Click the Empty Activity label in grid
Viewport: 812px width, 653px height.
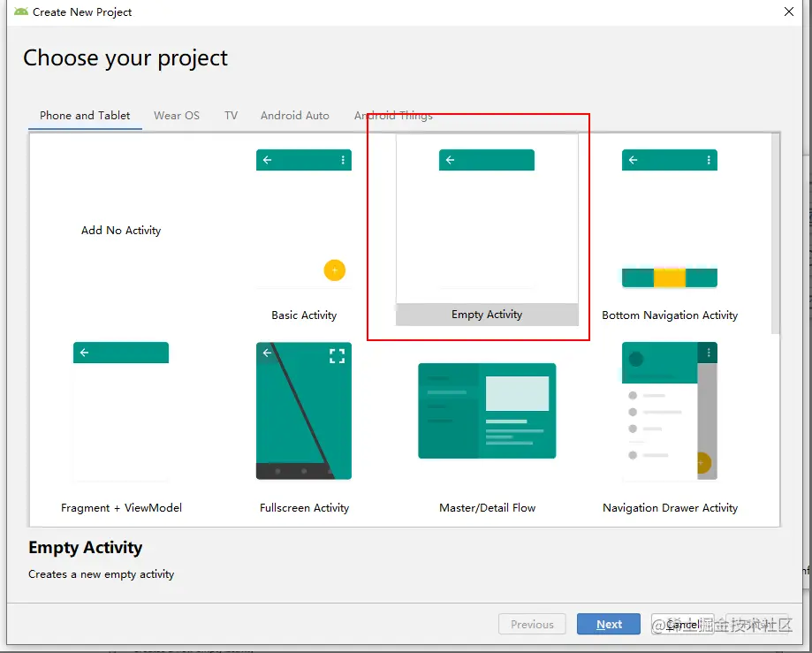click(487, 315)
